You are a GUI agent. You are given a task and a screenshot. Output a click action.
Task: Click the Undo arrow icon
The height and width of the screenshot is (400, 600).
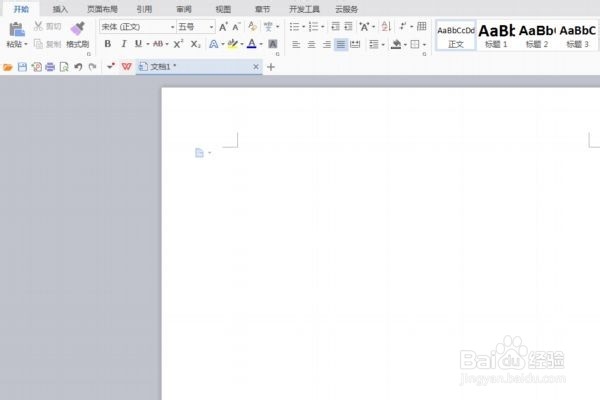[x=78, y=67]
